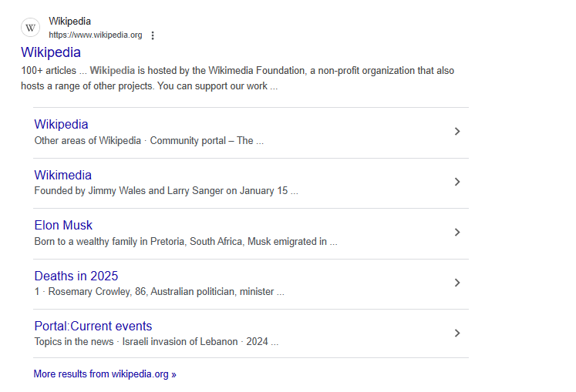The height and width of the screenshot is (392, 576).
Task: Open the Wikipedia sitelink under the main result
Action: tap(62, 125)
